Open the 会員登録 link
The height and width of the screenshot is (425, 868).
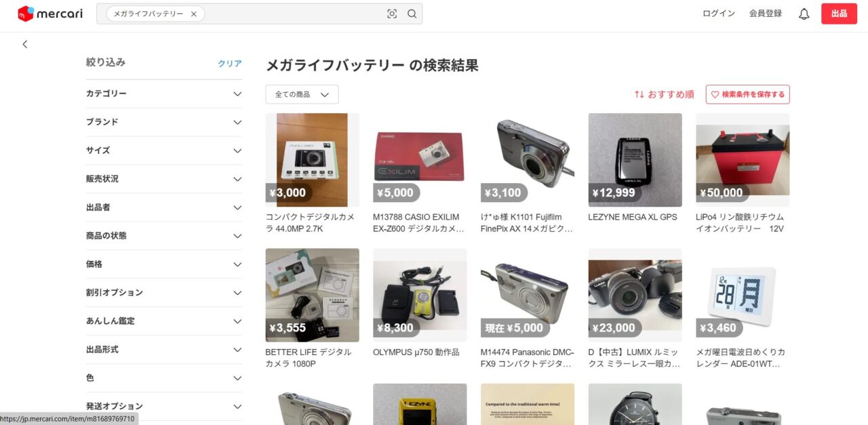click(766, 14)
